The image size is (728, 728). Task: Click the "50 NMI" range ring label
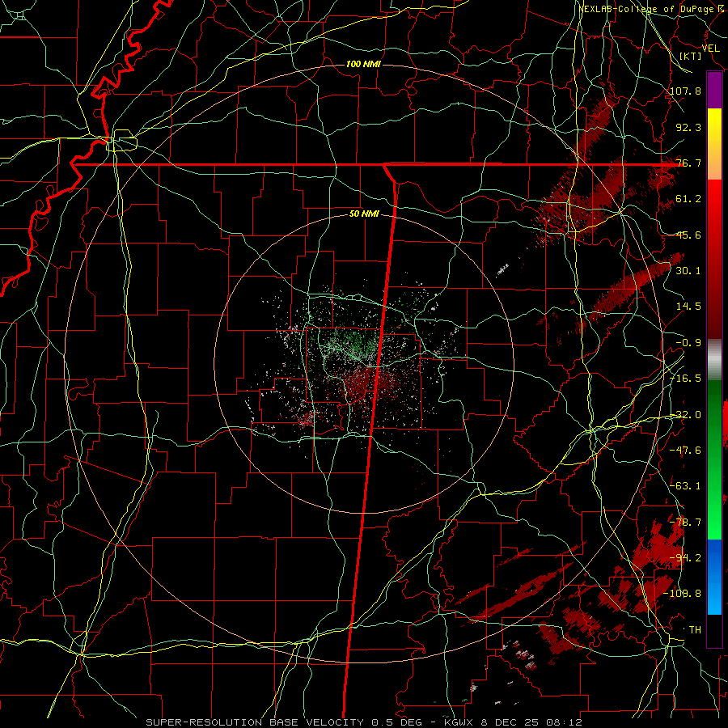(365, 214)
